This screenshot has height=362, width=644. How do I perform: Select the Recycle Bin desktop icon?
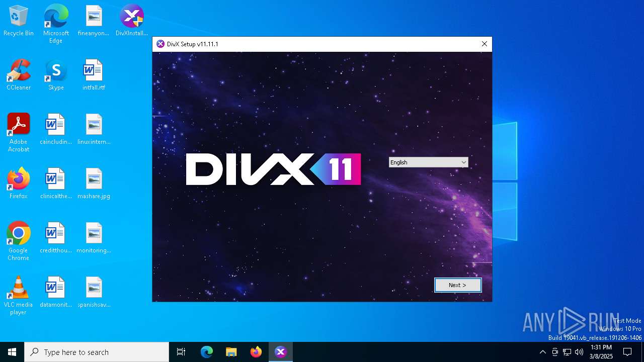click(x=19, y=21)
